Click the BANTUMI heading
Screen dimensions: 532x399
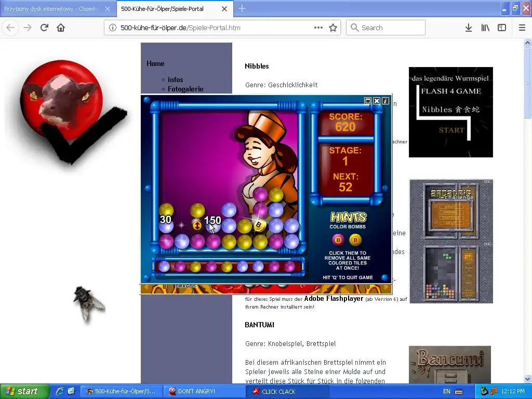[x=260, y=325]
